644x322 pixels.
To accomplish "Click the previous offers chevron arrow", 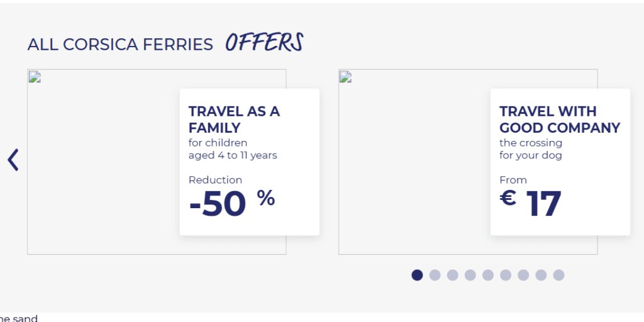I will 13,160.
